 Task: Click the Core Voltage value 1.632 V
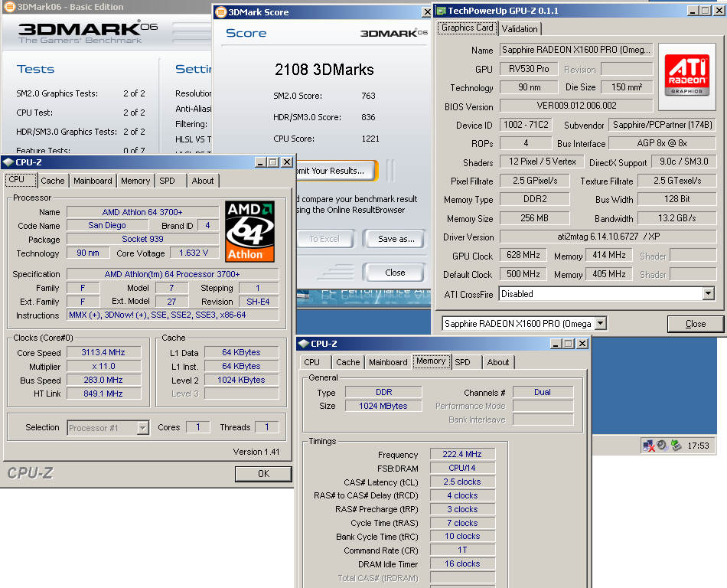(194, 253)
